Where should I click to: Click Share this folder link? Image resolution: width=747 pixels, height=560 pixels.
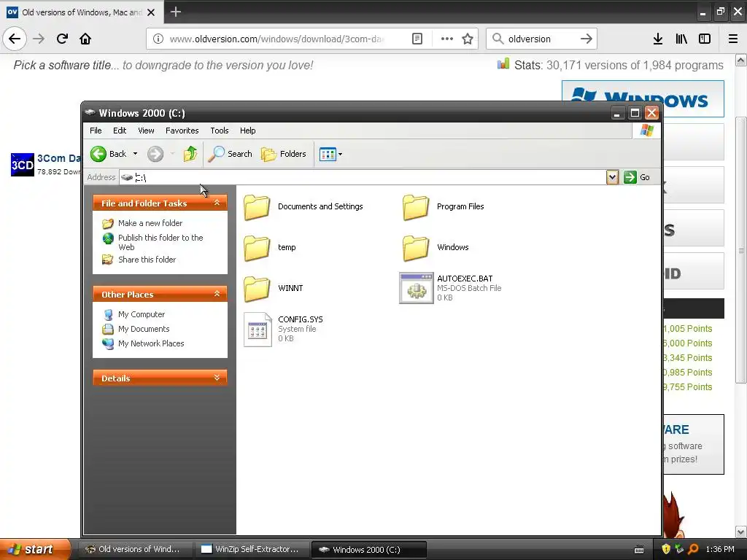point(147,260)
